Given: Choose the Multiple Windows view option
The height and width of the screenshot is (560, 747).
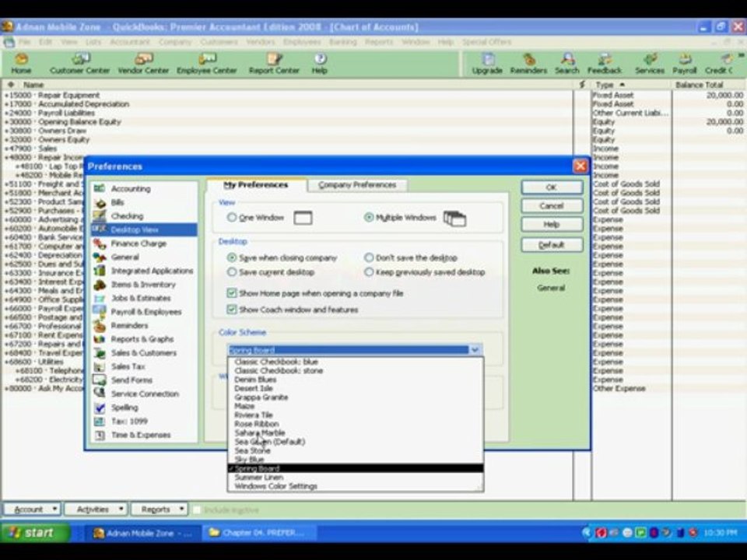Looking at the screenshot, I should coord(369,218).
